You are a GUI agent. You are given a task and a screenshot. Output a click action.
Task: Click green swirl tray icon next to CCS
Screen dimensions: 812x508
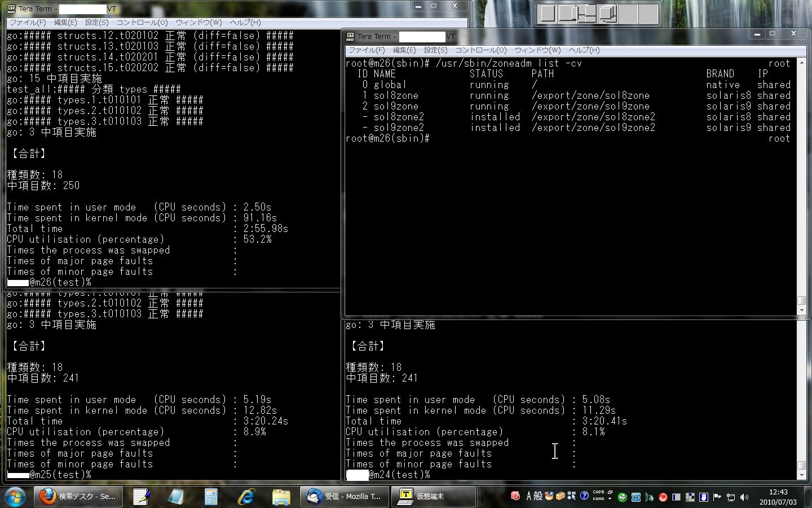(650, 497)
